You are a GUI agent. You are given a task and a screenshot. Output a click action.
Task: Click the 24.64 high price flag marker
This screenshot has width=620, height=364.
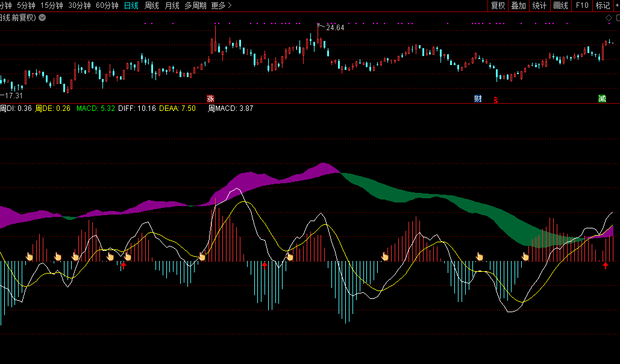click(x=334, y=27)
